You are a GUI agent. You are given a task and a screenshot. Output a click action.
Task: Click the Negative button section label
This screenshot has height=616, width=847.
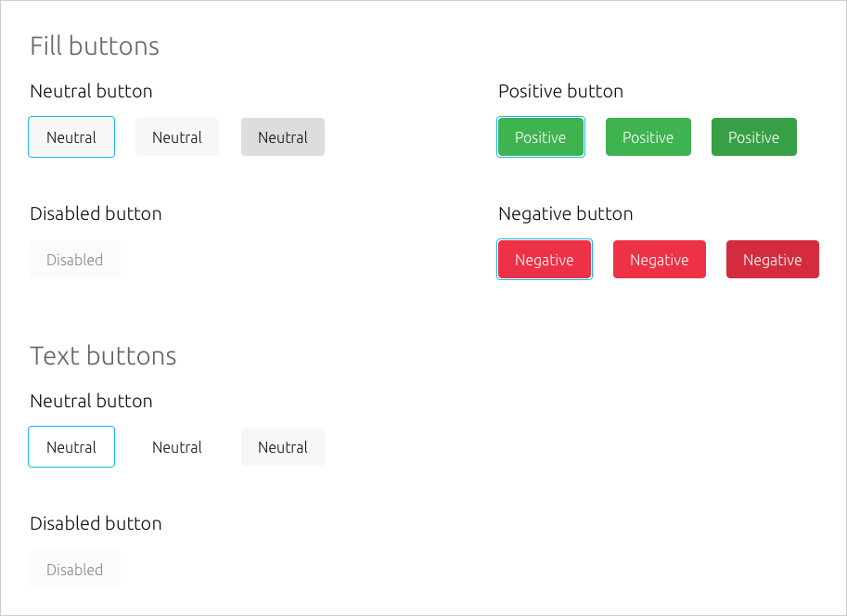click(x=565, y=213)
